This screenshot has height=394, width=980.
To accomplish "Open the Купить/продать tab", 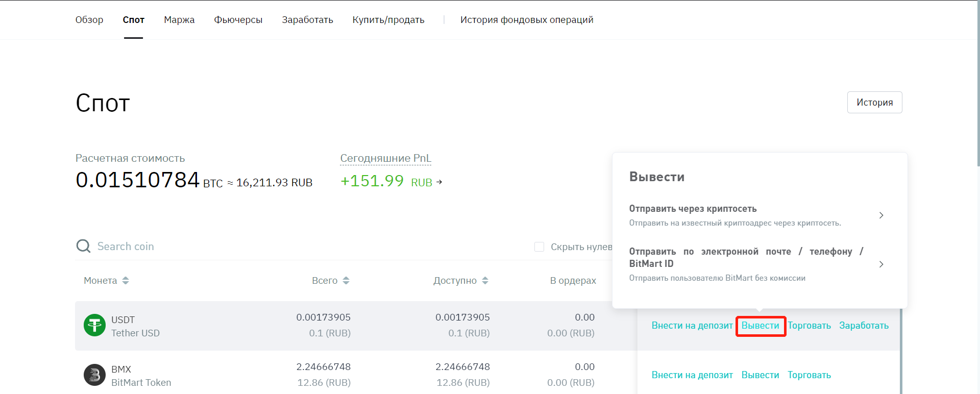I will pos(388,20).
